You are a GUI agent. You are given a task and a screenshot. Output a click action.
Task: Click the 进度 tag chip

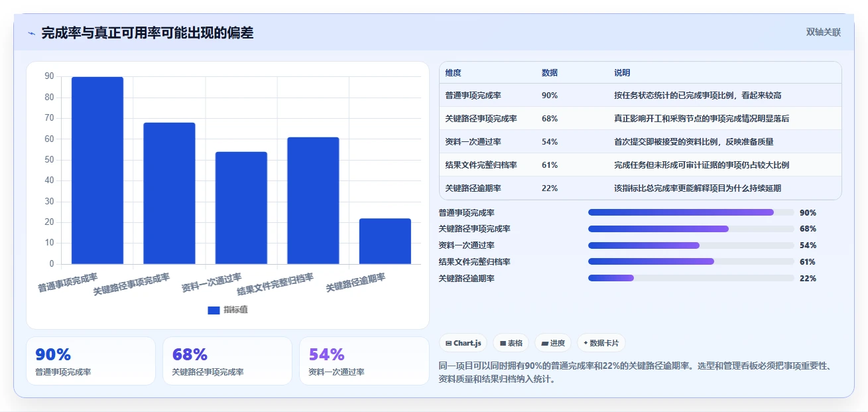pos(553,343)
